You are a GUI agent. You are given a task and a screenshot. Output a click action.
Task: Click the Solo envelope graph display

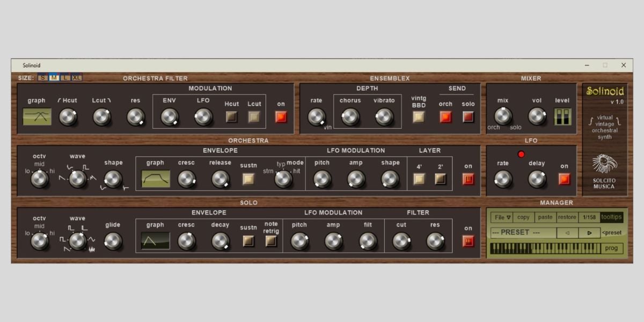tap(156, 241)
